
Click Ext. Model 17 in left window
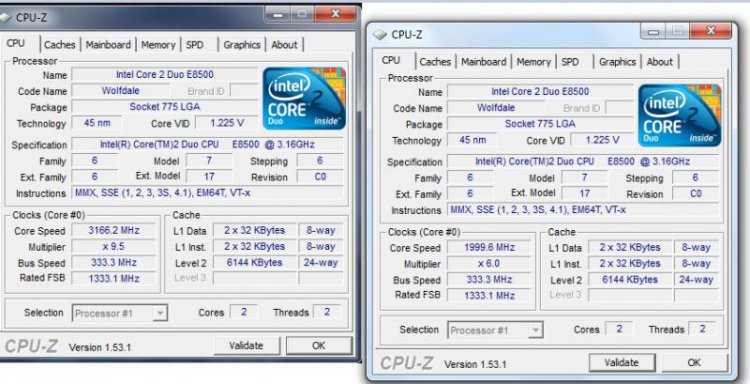click(209, 177)
